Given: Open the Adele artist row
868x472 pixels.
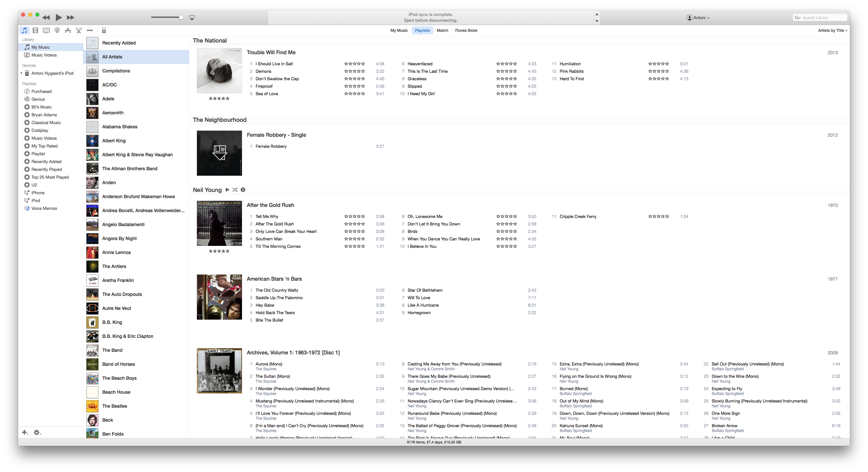Looking at the screenshot, I should pyautogui.click(x=136, y=99).
